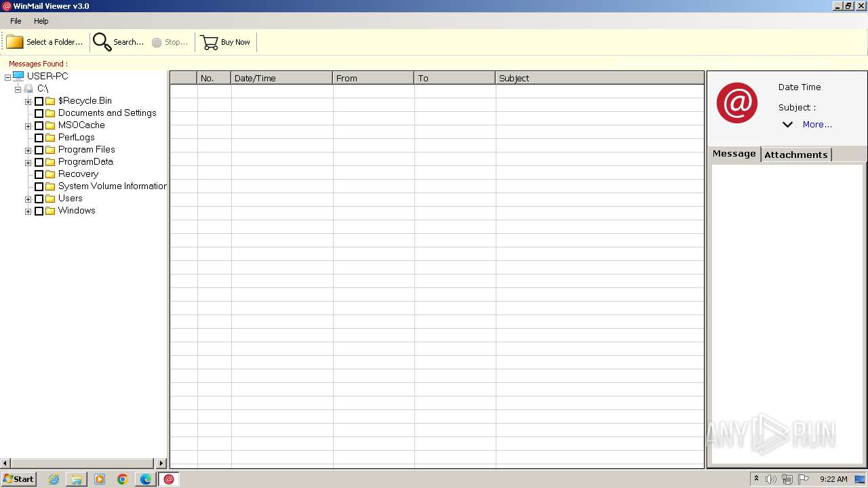Select the Recovery folder label
The height and width of the screenshot is (488, 868).
pyautogui.click(x=78, y=174)
